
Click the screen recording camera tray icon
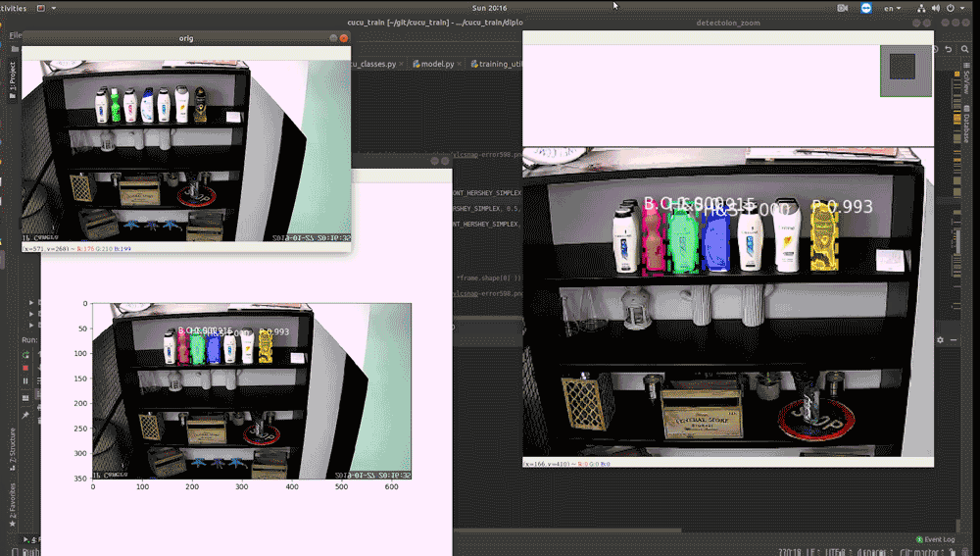843,8
